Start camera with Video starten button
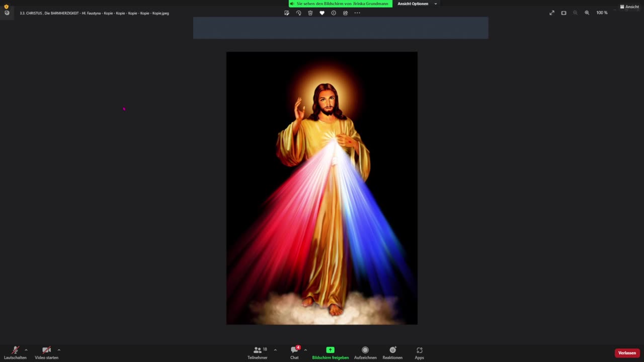Viewport: 644px width, 362px height. [x=46, y=352]
